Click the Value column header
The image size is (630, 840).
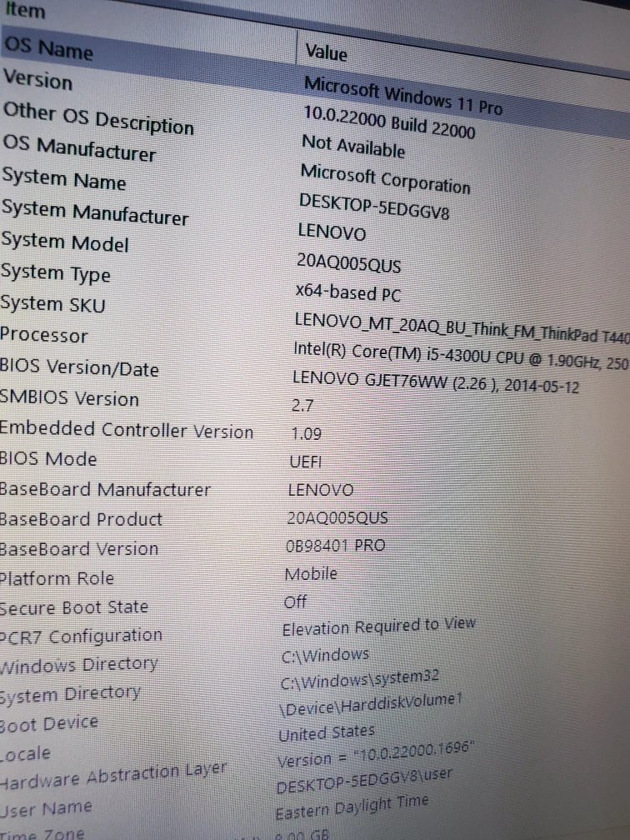[326, 52]
